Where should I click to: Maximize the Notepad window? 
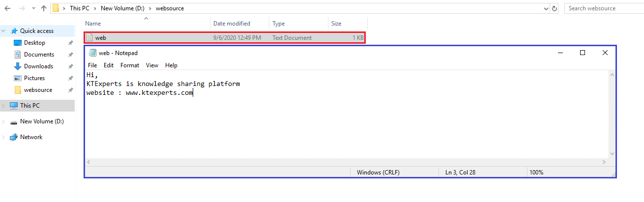coord(583,53)
